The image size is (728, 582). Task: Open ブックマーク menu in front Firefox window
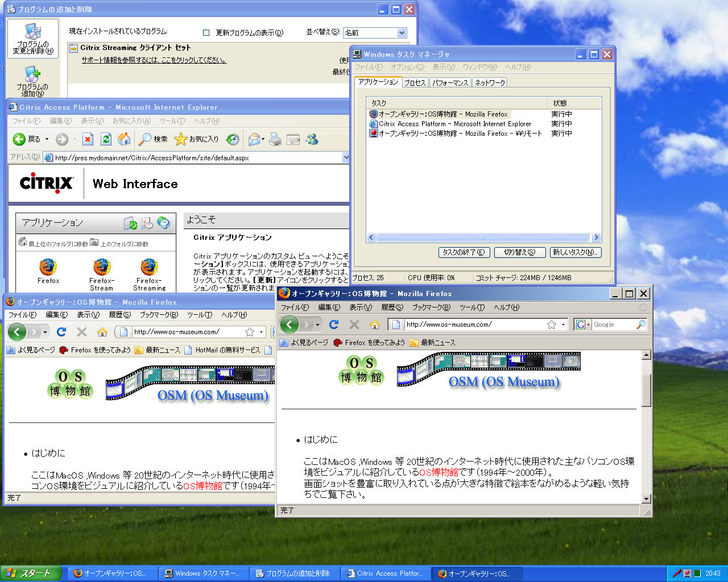[431, 307]
